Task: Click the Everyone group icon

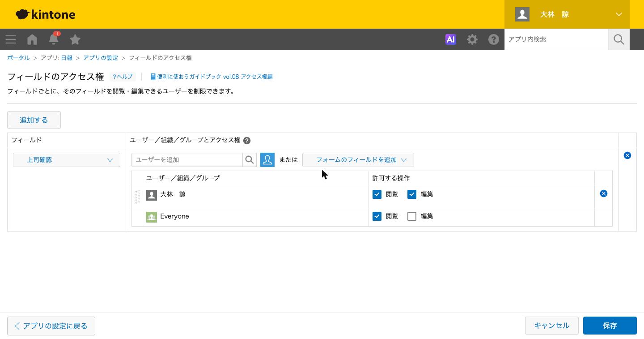Action: point(152,217)
